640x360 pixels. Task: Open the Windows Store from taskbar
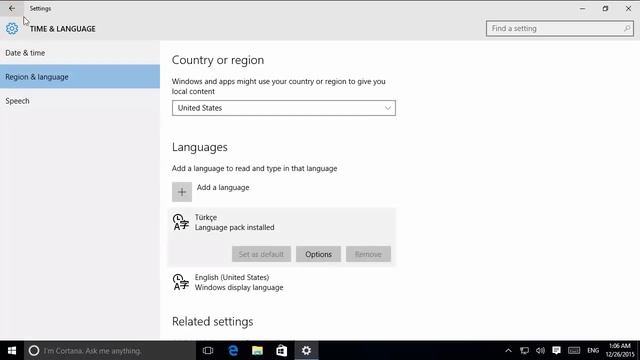pos(282,351)
